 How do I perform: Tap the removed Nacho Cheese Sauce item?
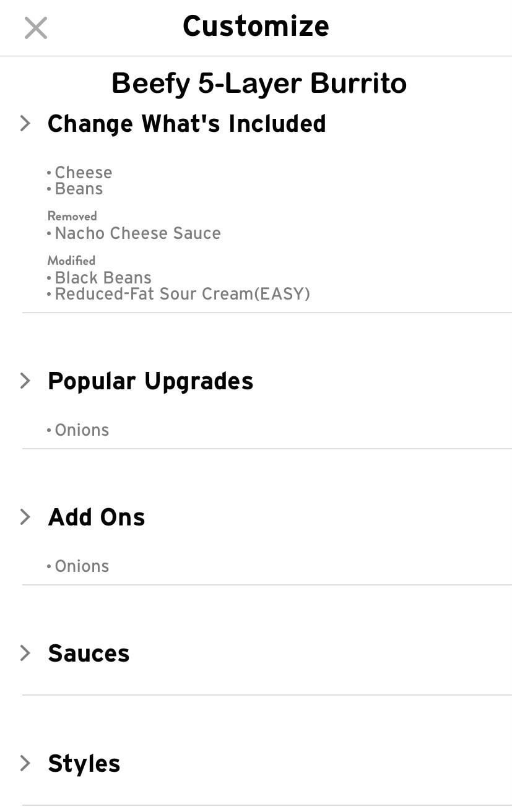pyautogui.click(x=137, y=233)
